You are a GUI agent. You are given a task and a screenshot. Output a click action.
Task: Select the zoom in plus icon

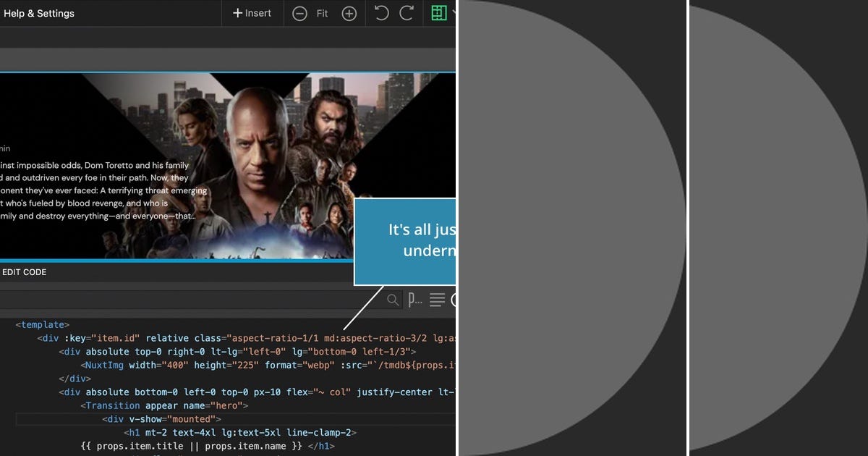(349, 13)
